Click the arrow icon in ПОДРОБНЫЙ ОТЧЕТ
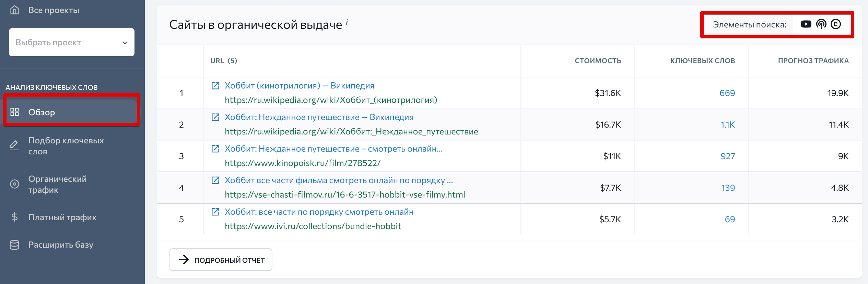The height and width of the screenshot is (284, 868). pos(184,260)
